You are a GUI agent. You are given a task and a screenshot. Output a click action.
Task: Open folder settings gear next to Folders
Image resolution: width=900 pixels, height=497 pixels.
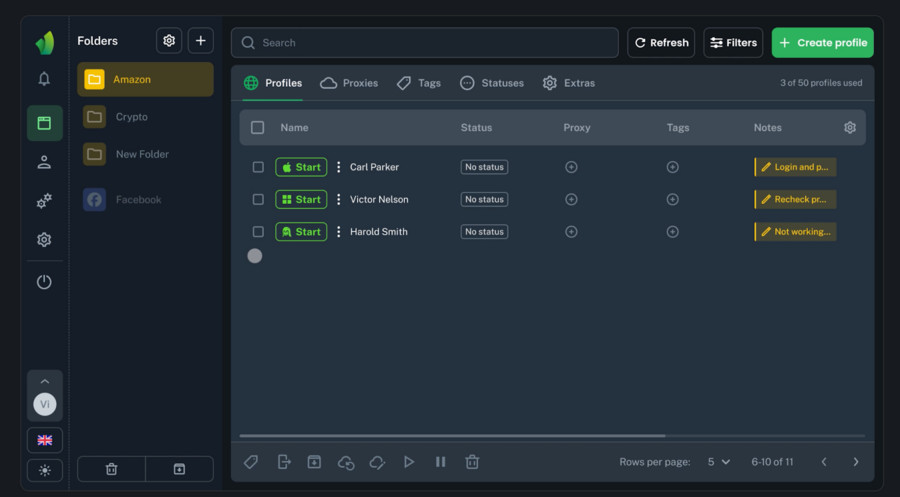[169, 41]
